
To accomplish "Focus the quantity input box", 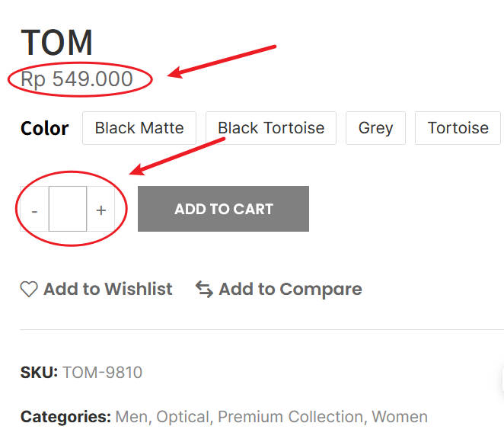I will click(68, 209).
